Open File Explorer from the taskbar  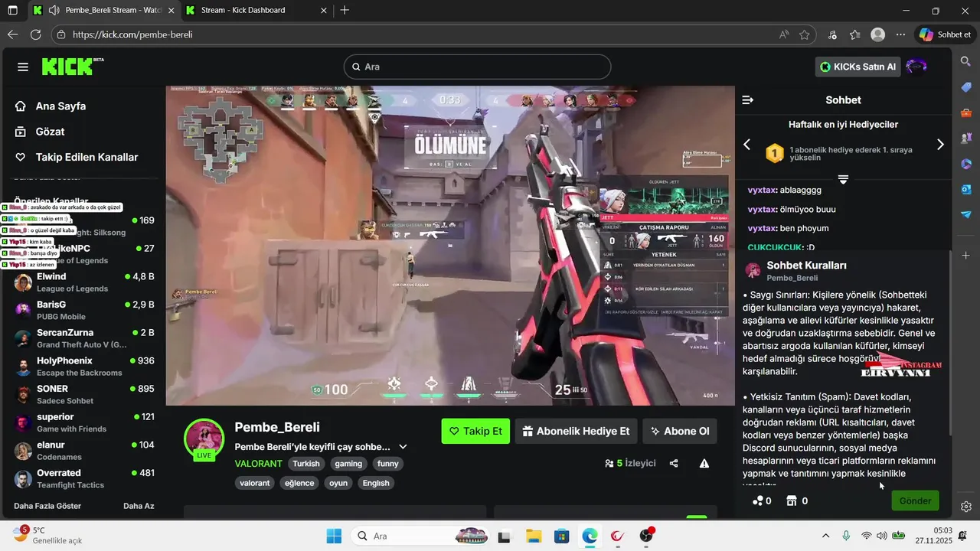coord(534,536)
